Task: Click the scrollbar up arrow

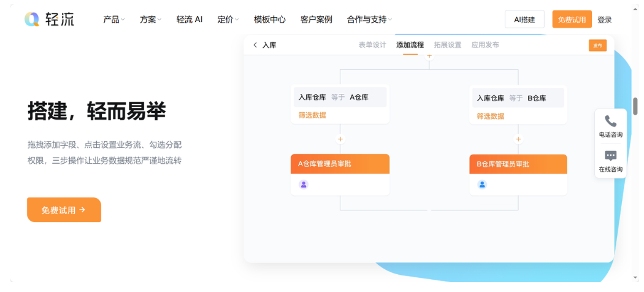Action: point(636,9)
